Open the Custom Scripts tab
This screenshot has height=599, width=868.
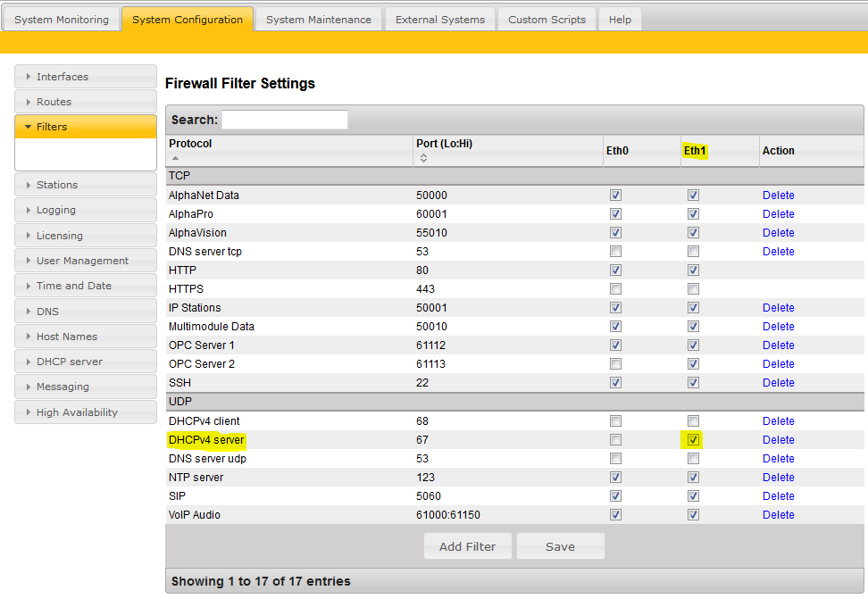(547, 20)
